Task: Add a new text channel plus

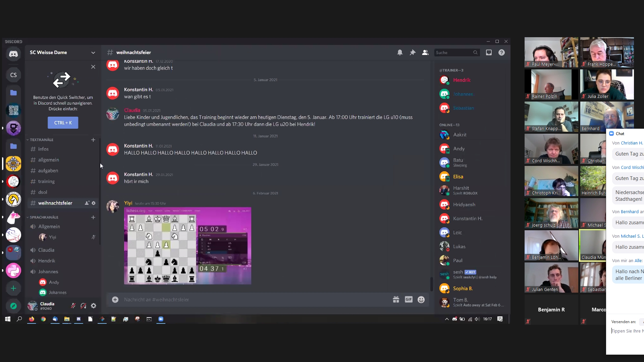Action: tap(93, 140)
